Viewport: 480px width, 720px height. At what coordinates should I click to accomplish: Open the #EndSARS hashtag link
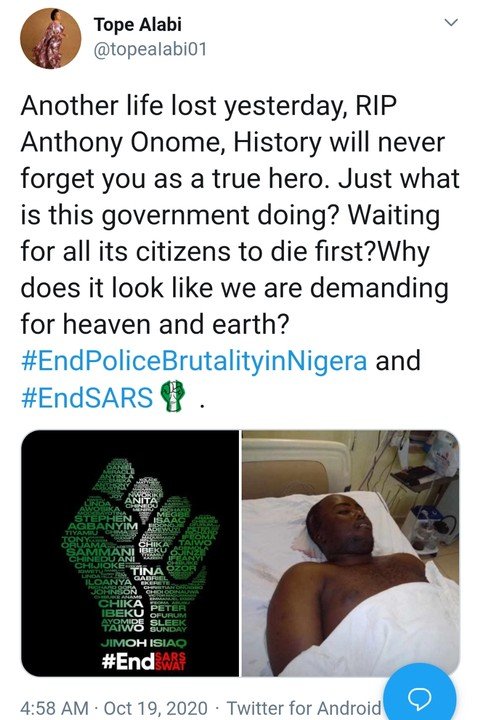coord(87,397)
